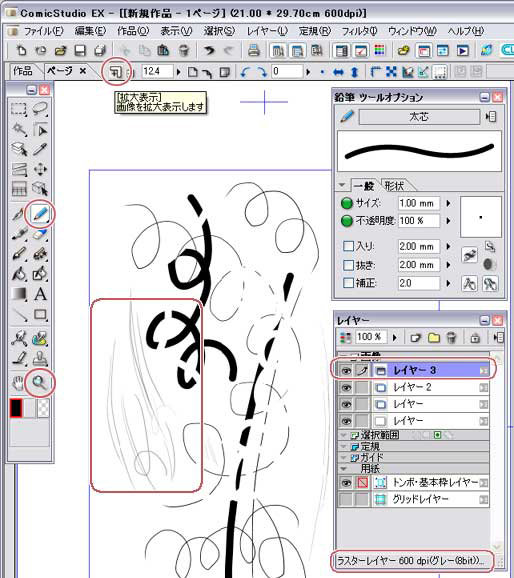Open the tool options panel menu button
The image size is (514, 578).
[x=491, y=117]
